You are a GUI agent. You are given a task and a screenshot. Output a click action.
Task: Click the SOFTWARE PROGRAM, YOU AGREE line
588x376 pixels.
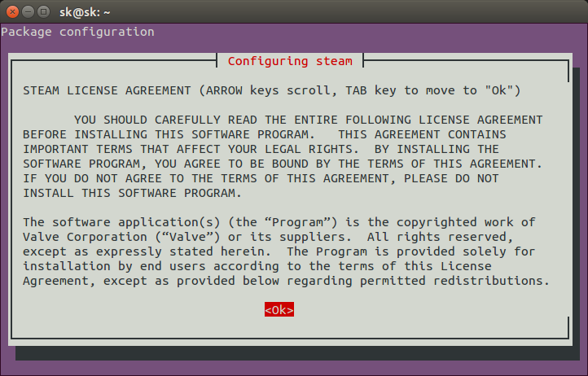coord(283,164)
